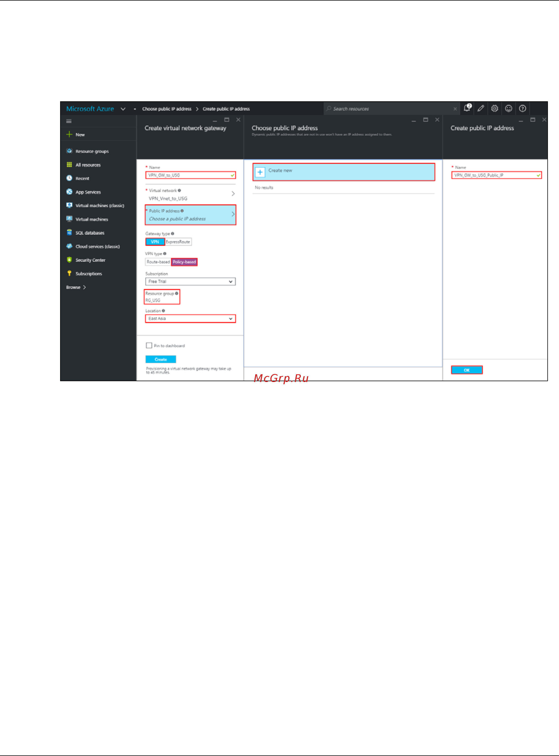
Task: Expand Browse in sidebar
Action: [x=76, y=287]
